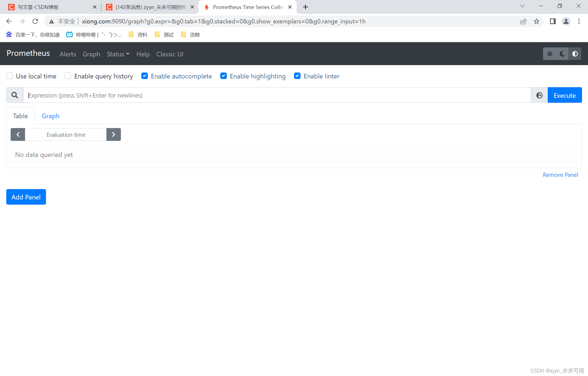Click the Remove Panel link
This screenshot has width=588, height=376.
click(561, 175)
